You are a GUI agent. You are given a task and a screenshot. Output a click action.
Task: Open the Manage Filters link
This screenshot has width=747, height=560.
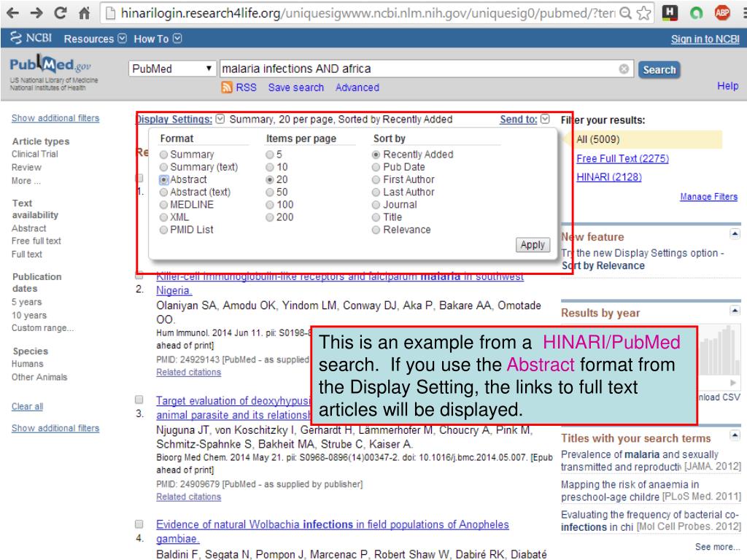point(708,197)
